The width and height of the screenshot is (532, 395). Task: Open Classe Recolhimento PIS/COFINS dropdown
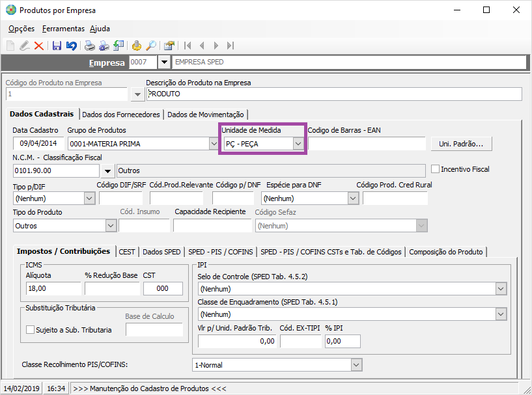coord(356,365)
